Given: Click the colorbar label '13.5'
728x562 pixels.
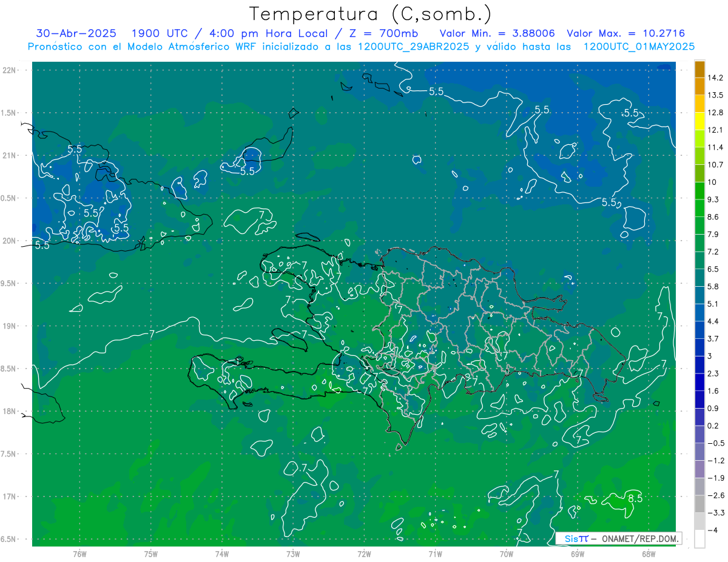Looking at the screenshot, I should tap(715, 95).
